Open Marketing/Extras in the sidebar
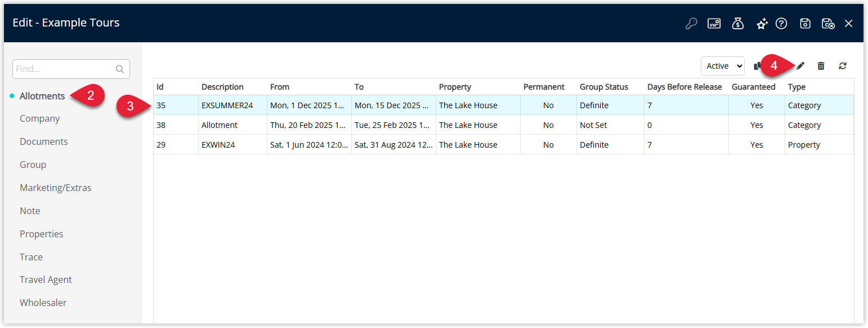 56,188
